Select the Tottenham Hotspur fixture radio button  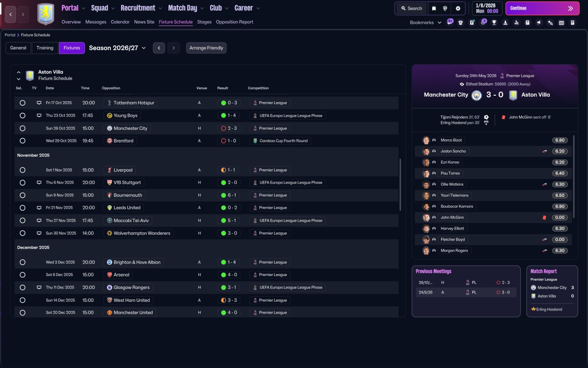pos(23,103)
